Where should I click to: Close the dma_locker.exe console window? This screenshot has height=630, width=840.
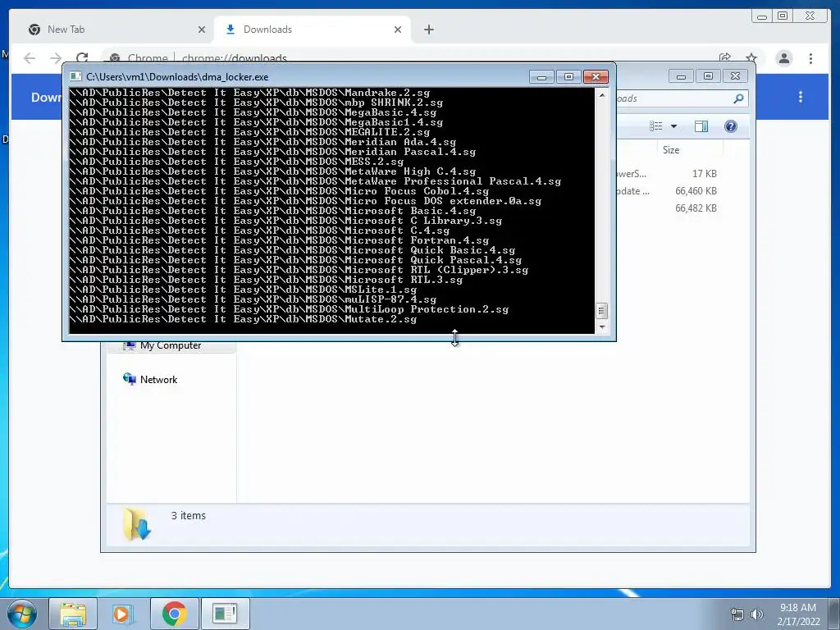[596, 76]
